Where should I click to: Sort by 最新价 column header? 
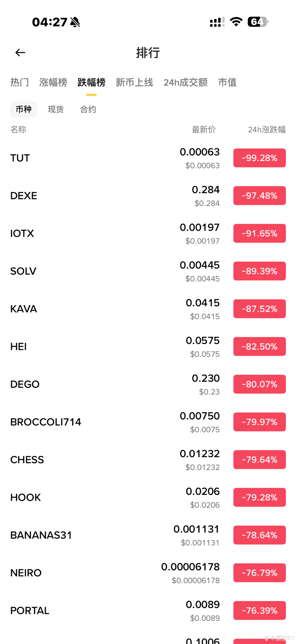click(x=204, y=130)
